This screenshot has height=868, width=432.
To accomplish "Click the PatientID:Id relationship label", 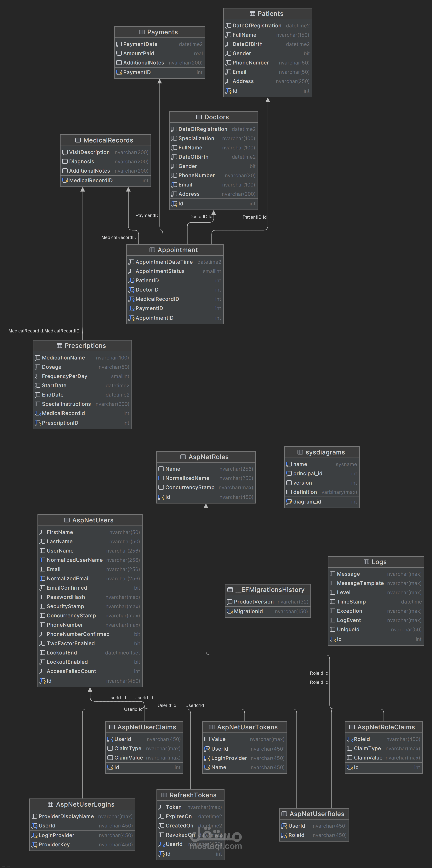I will coord(254,217).
